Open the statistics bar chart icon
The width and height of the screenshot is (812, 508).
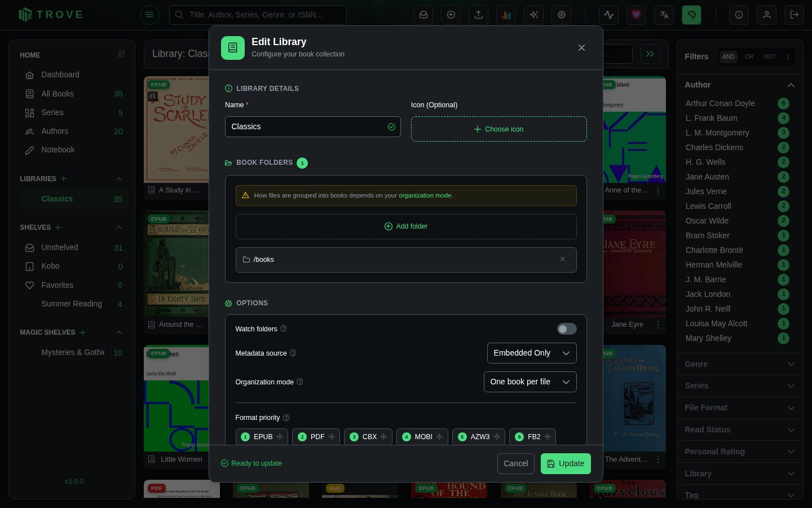pos(506,15)
